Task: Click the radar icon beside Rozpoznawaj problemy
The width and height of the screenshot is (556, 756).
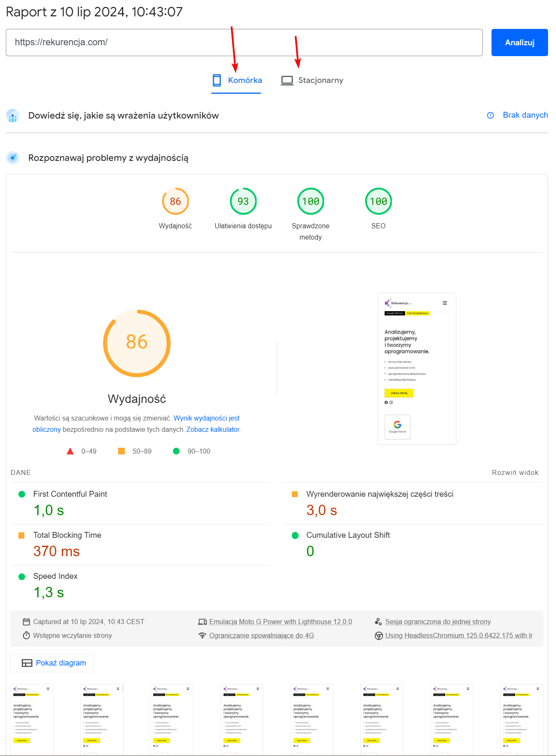Action: click(13, 158)
